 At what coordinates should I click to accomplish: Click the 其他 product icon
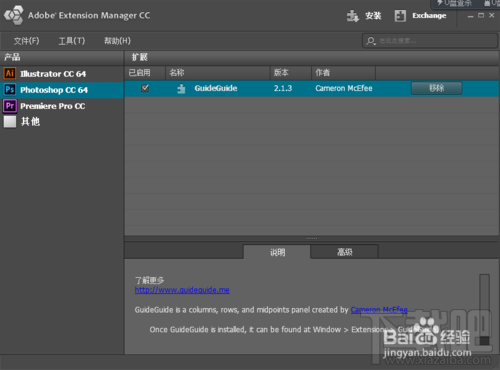(x=10, y=122)
